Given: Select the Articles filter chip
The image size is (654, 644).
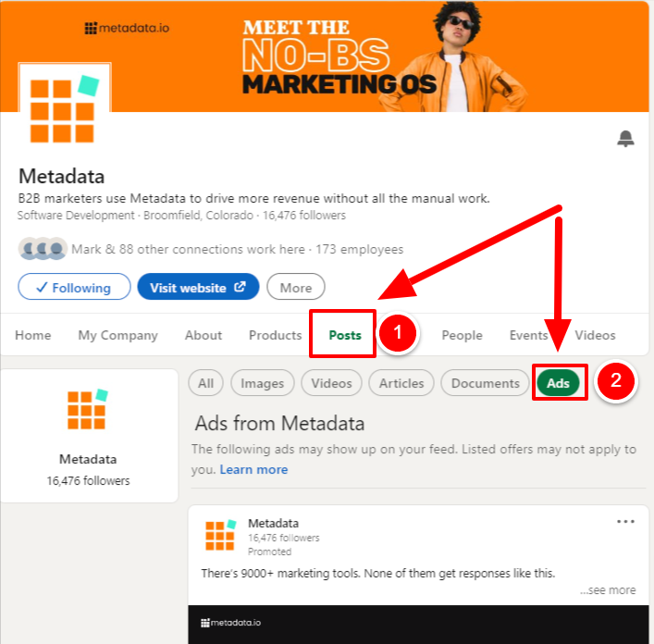Looking at the screenshot, I should point(401,383).
